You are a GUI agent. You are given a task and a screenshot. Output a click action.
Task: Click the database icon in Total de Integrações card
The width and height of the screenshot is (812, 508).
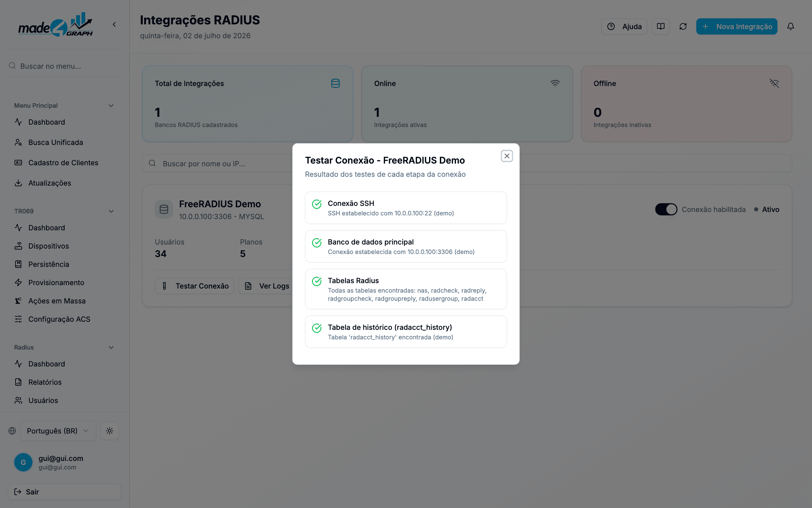pos(335,83)
